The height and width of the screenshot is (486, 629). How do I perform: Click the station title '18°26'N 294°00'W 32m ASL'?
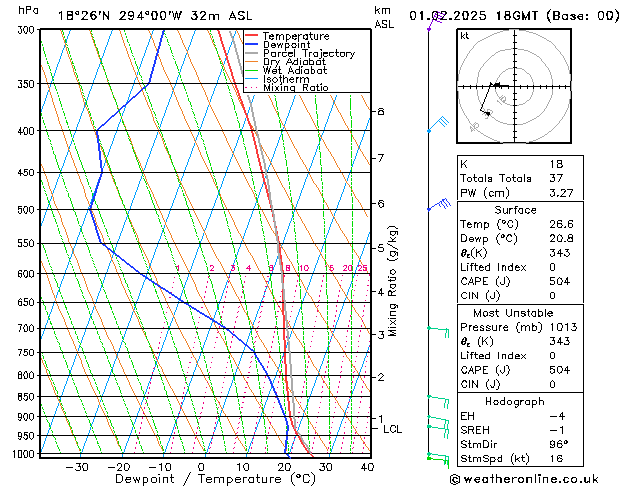tap(155, 16)
